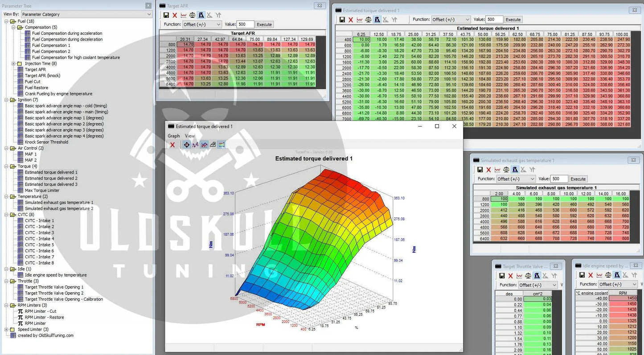Toggle highlighted weight icon in Target AFR toolbar
644x355 pixels.
[x=201, y=15]
